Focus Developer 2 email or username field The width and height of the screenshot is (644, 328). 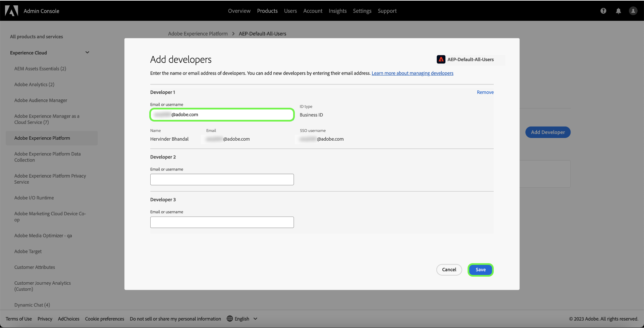tap(222, 180)
